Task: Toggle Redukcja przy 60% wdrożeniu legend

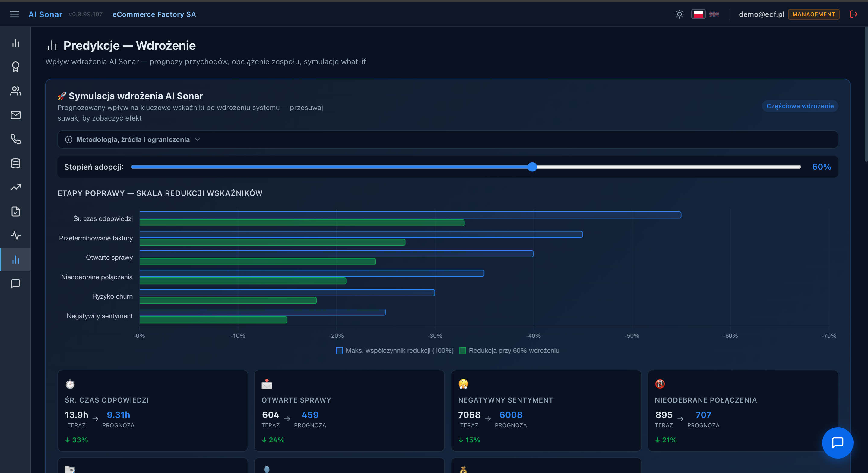Action: [509, 350]
